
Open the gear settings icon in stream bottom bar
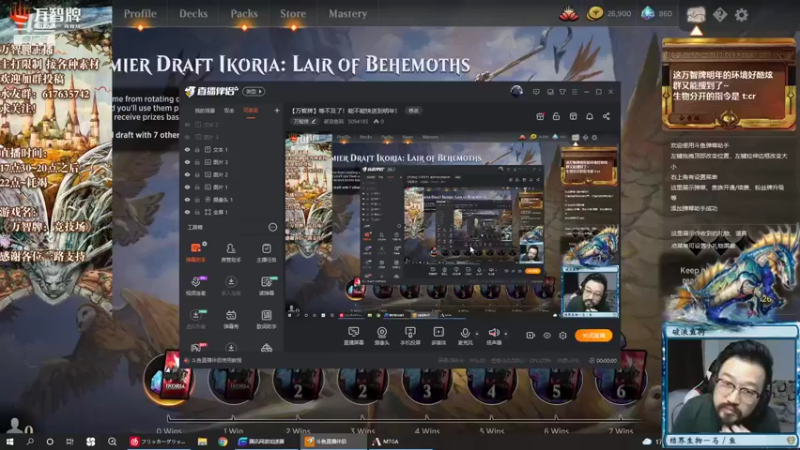click(563, 335)
